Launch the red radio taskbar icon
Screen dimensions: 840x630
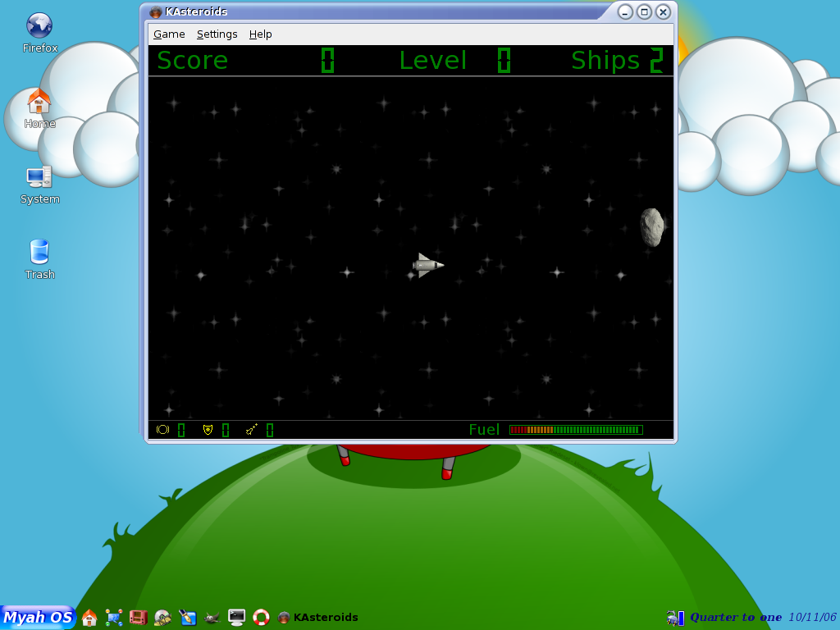click(x=138, y=618)
